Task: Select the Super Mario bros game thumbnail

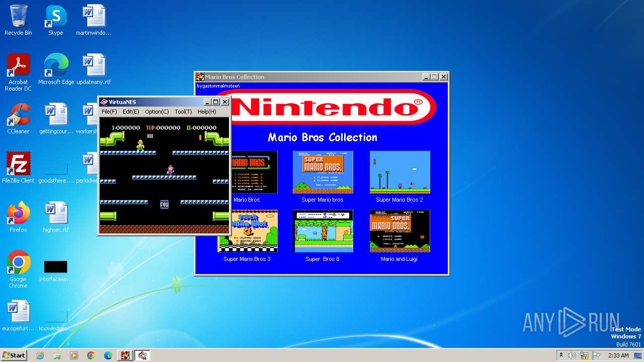Action: [x=323, y=172]
